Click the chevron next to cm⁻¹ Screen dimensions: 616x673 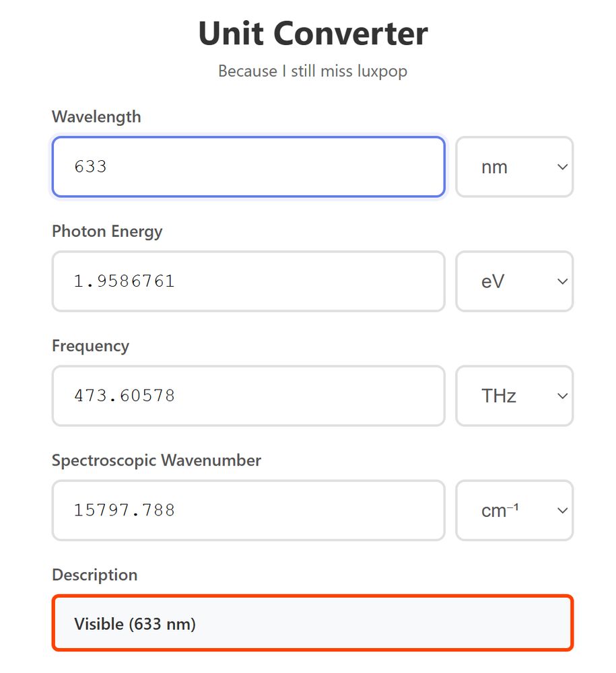(562, 510)
